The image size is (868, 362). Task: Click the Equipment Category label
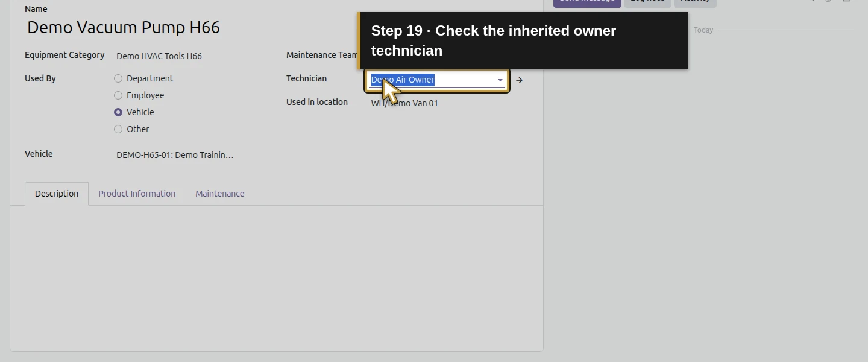[64, 55]
